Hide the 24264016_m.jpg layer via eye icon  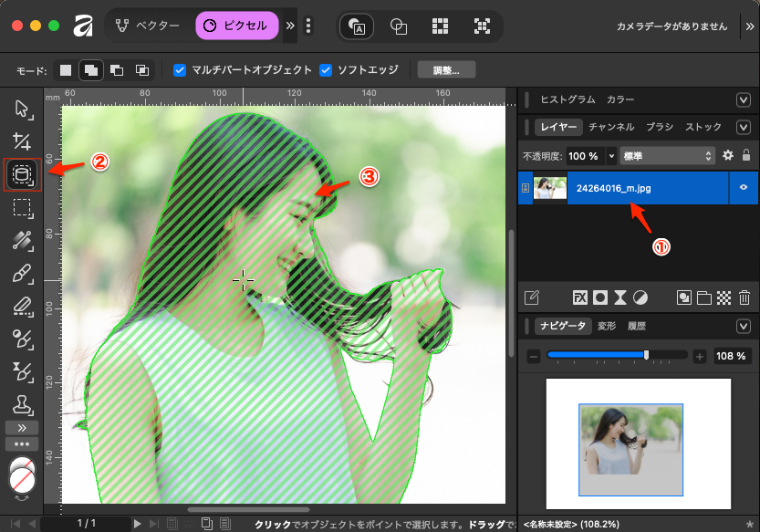[x=744, y=188]
